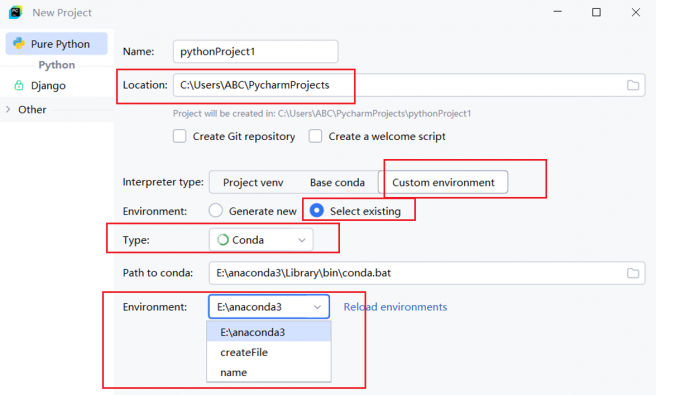Screen dimensions: 680x395
Task: Click the Reload environments link
Action: click(395, 307)
